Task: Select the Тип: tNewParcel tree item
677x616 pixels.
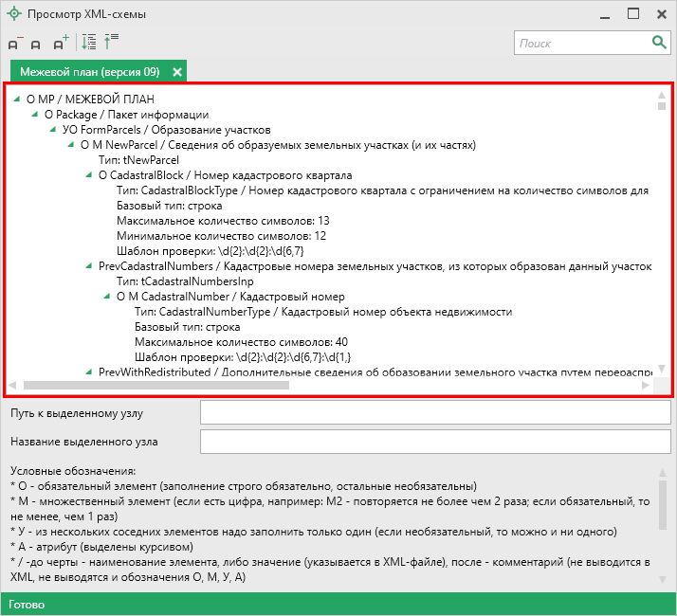Action: coord(138,160)
